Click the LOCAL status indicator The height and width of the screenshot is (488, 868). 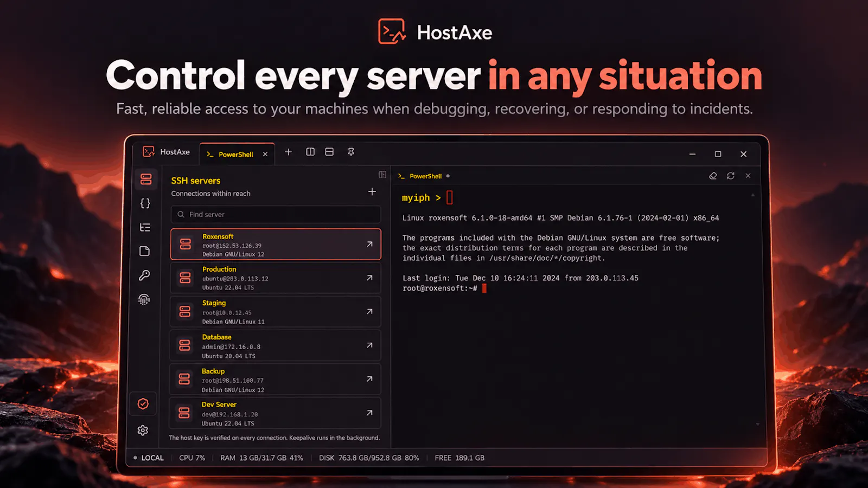click(149, 458)
